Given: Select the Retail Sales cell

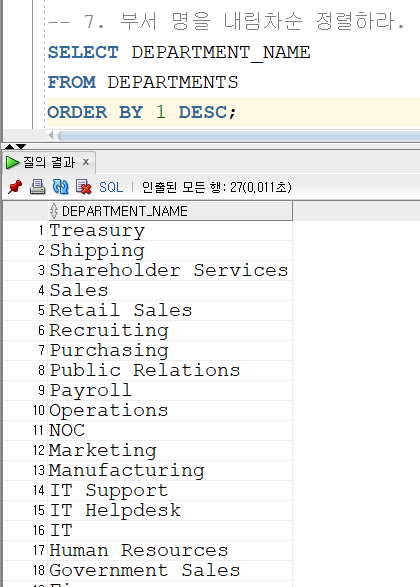Looking at the screenshot, I should (x=170, y=310).
